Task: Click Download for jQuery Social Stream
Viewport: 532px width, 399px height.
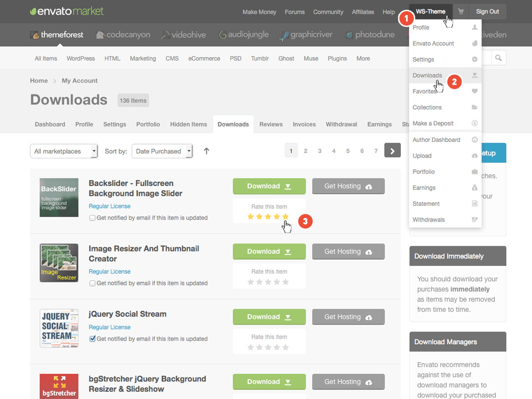Action: [269, 317]
